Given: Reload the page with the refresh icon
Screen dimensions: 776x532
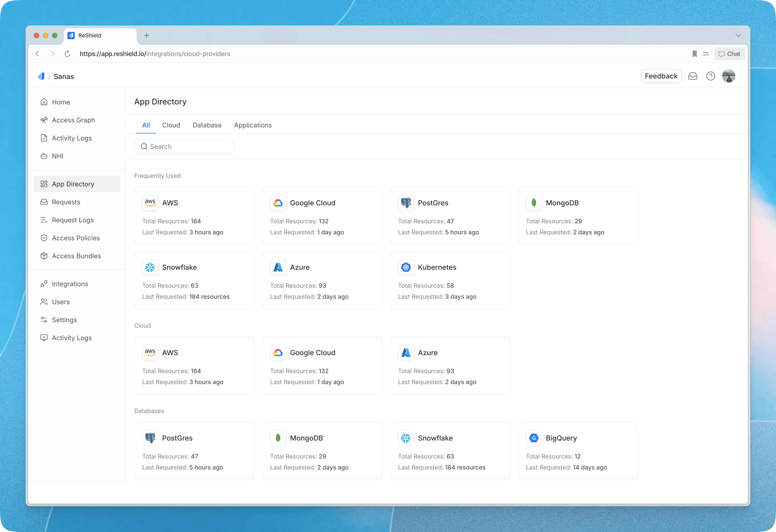Looking at the screenshot, I should pos(67,54).
